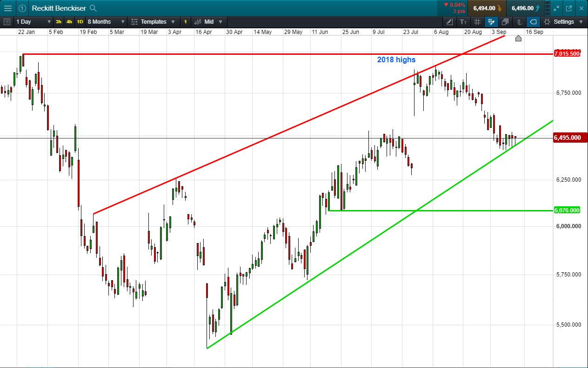Click the 5,750.000 price axis label

click(568, 274)
